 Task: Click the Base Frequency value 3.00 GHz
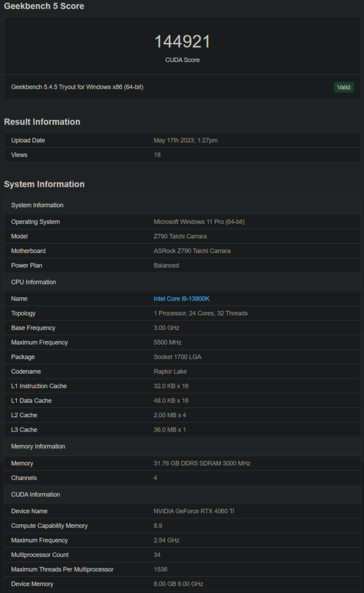click(166, 328)
